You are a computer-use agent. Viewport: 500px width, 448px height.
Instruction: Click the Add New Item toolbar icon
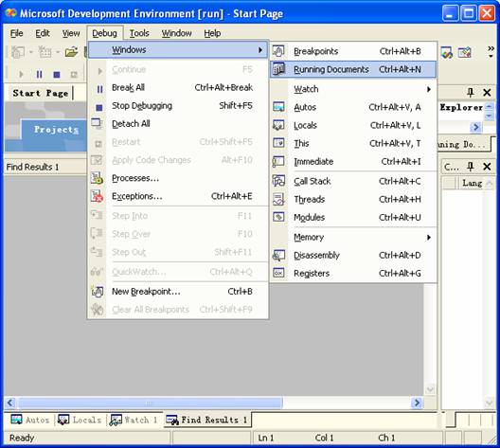[45, 52]
